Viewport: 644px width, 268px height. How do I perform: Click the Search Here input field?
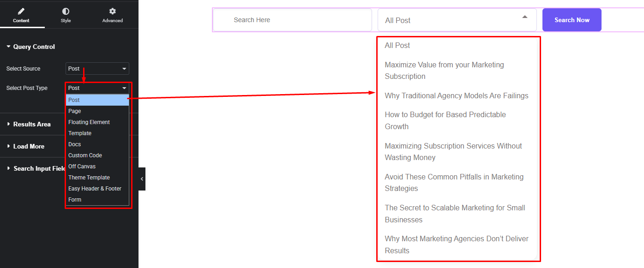point(292,20)
